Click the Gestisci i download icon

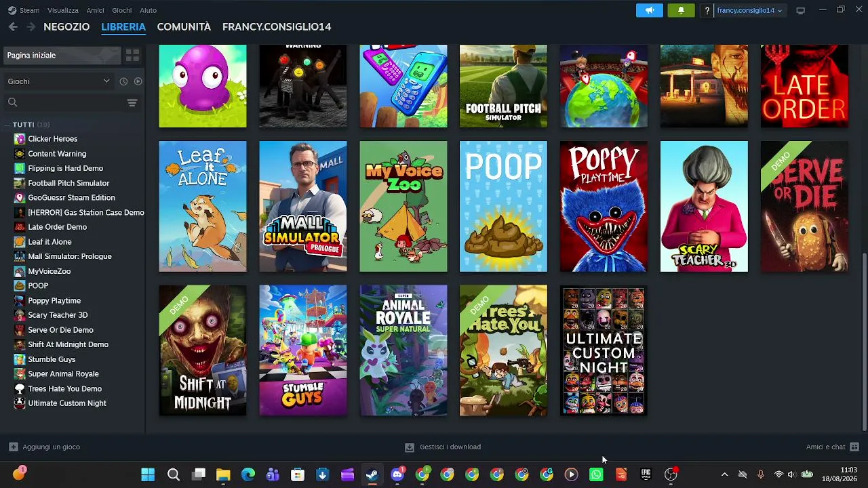(410, 447)
